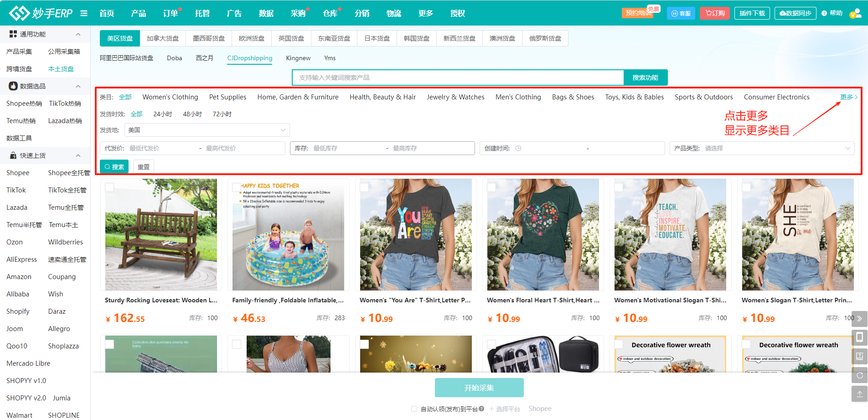The width and height of the screenshot is (868, 420).
Task: Select the 24小时 shipping time filter
Action: click(163, 114)
